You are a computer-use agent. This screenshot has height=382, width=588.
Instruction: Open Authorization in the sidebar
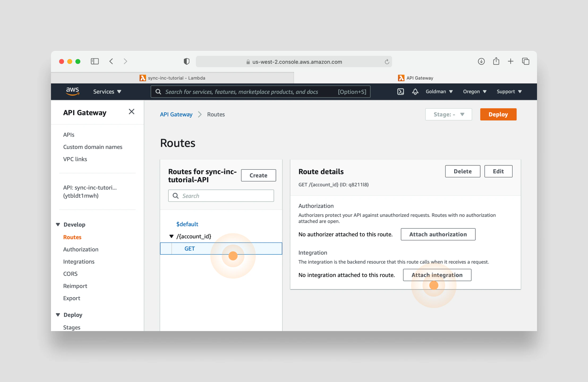81,249
